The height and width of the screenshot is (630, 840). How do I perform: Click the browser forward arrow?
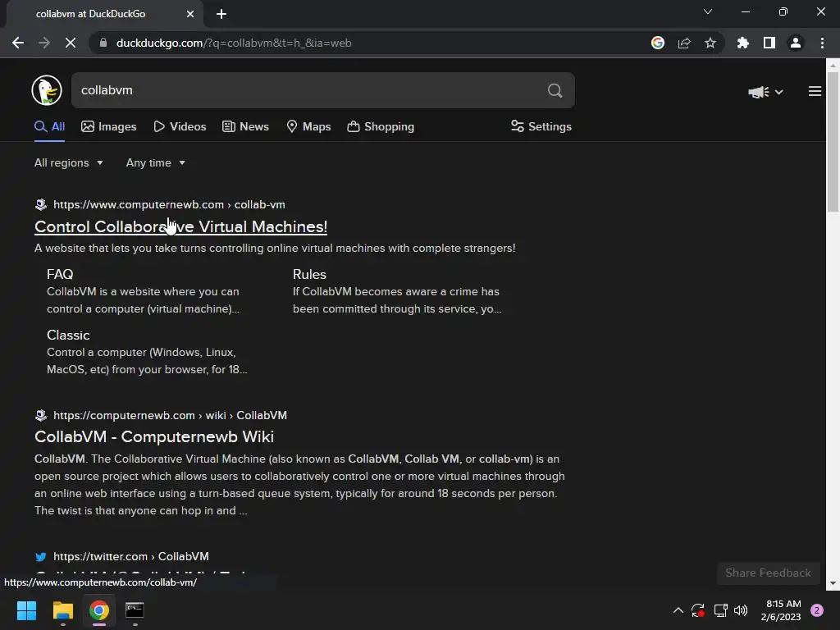(x=44, y=43)
